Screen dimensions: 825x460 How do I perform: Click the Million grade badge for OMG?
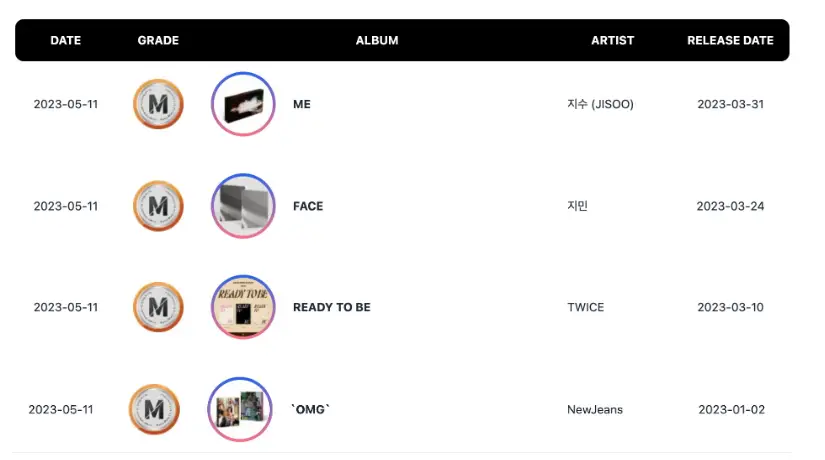pyautogui.click(x=154, y=409)
